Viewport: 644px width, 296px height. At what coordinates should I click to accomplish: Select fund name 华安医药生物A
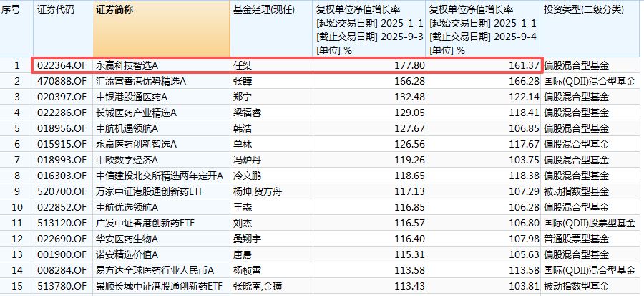pos(127,239)
